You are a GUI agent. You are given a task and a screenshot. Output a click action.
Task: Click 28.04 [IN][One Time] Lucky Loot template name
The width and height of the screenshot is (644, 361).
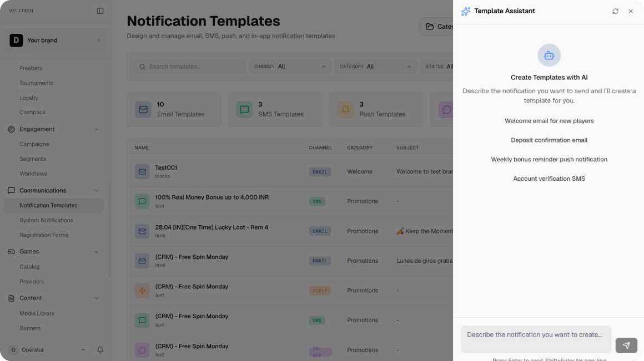point(212,227)
